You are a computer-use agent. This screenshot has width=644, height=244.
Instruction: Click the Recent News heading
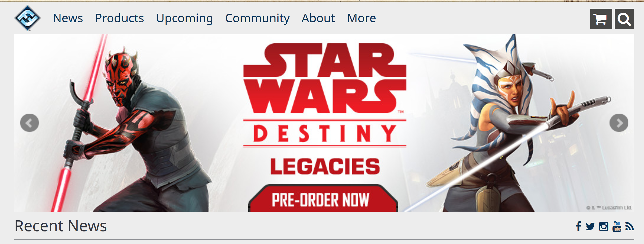61,226
